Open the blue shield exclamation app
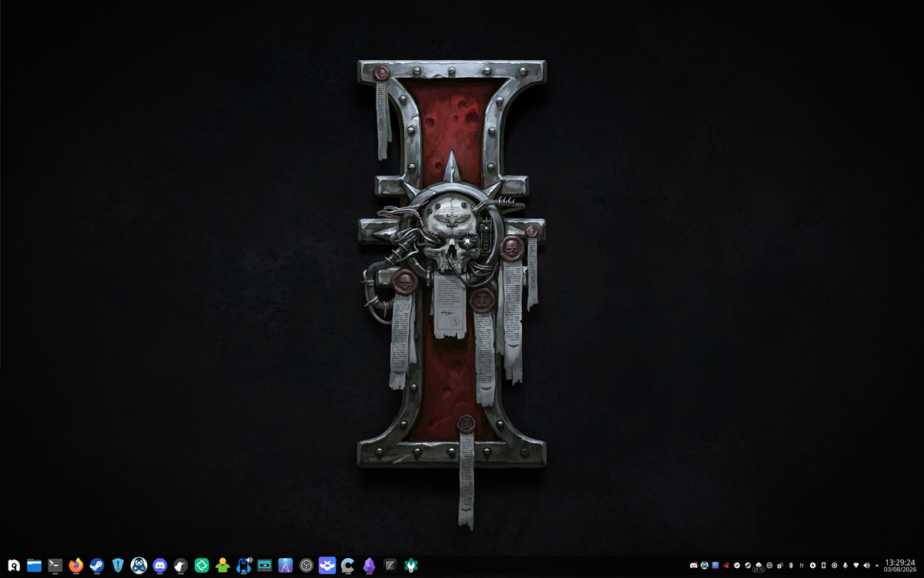 coord(118,566)
